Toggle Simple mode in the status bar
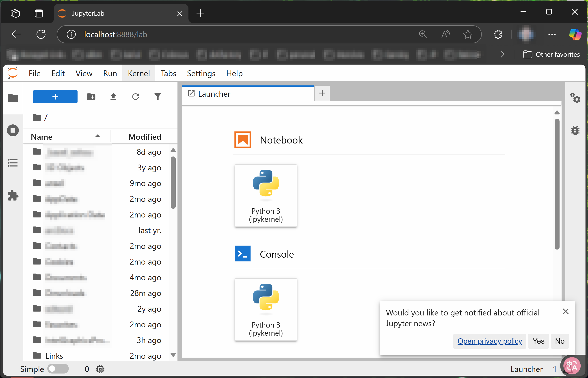This screenshot has width=588, height=378. [x=58, y=368]
